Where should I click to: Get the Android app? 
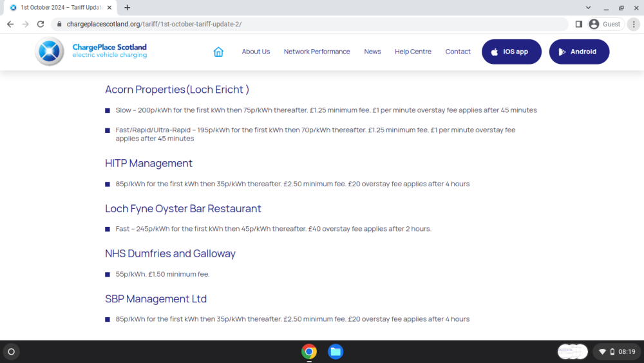(x=579, y=52)
